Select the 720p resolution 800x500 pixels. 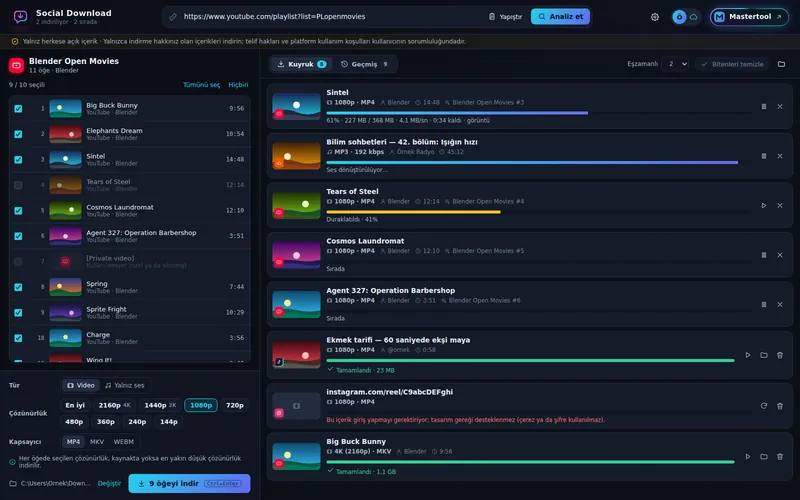[235, 405]
